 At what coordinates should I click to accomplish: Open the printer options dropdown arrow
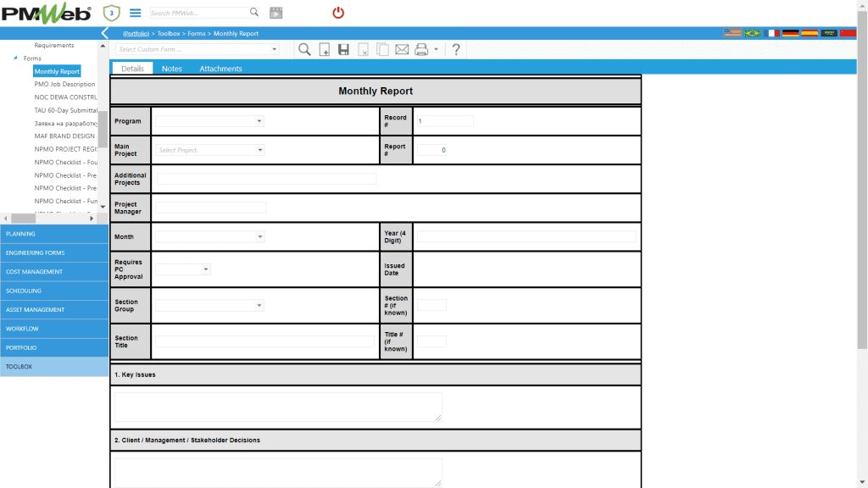[x=437, y=50]
